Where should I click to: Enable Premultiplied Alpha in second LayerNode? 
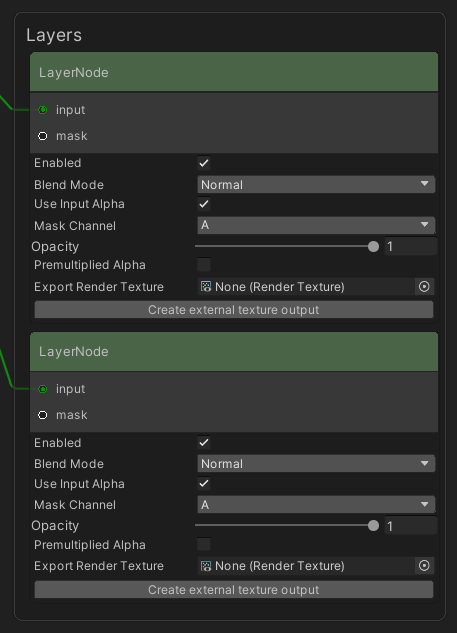click(204, 544)
